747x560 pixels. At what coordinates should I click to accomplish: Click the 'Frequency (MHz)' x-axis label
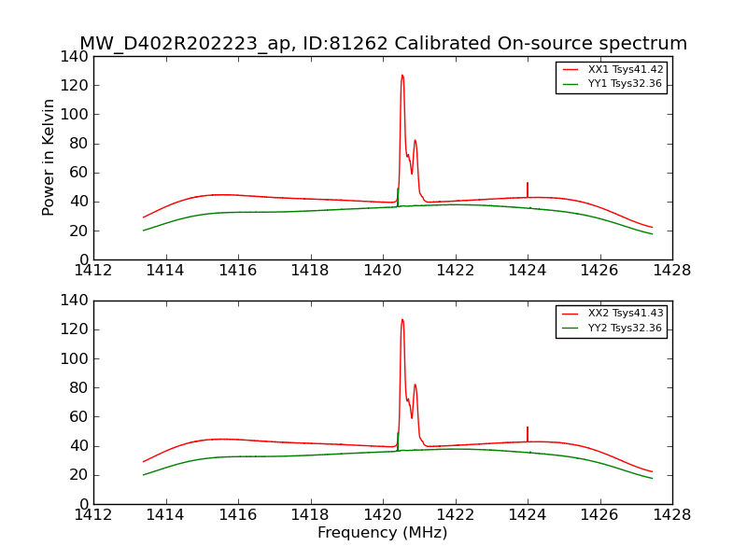tap(383, 532)
